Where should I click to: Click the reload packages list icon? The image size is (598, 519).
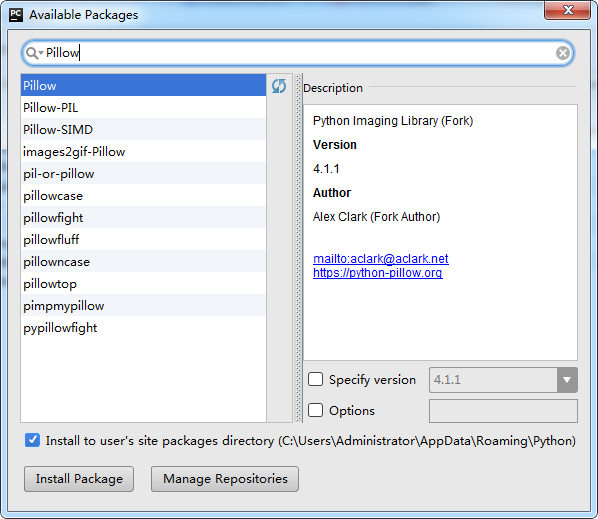279,86
